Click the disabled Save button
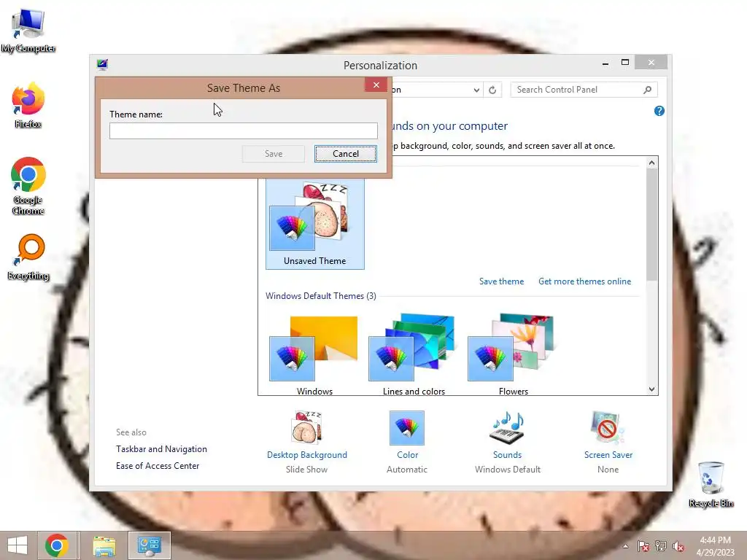 click(x=274, y=154)
